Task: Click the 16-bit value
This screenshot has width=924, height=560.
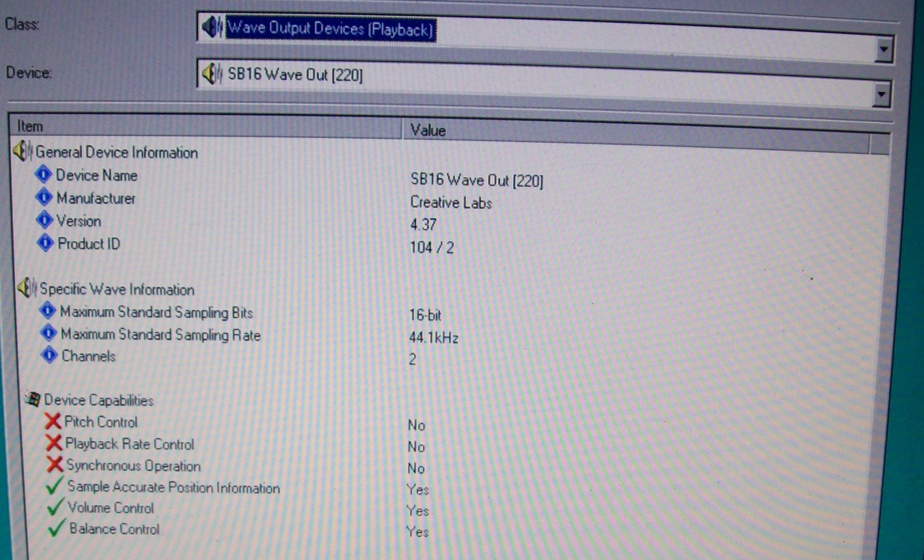Action: (x=425, y=315)
